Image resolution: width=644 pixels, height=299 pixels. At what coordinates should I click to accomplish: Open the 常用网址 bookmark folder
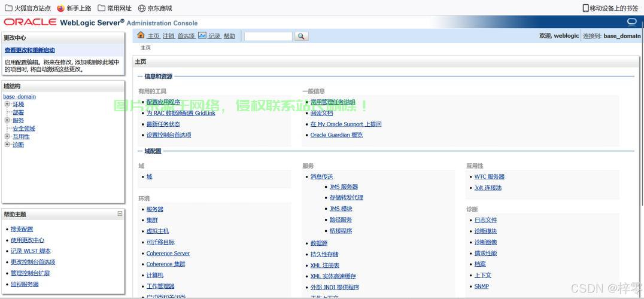114,8
